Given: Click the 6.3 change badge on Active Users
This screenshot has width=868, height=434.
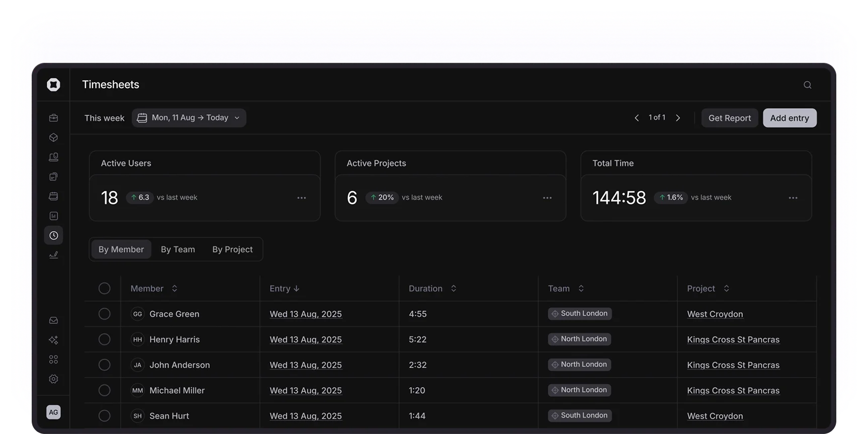Looking at the screenshot, I should point(140,198).
